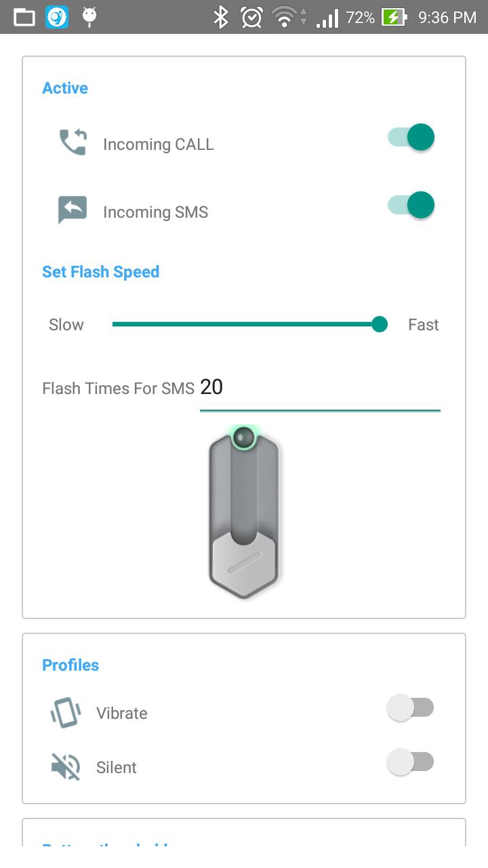The height and width of the screenshot is (868, 488).
Task: Click the Wi-Fi icon in the status bar
Action: point(283,17)
